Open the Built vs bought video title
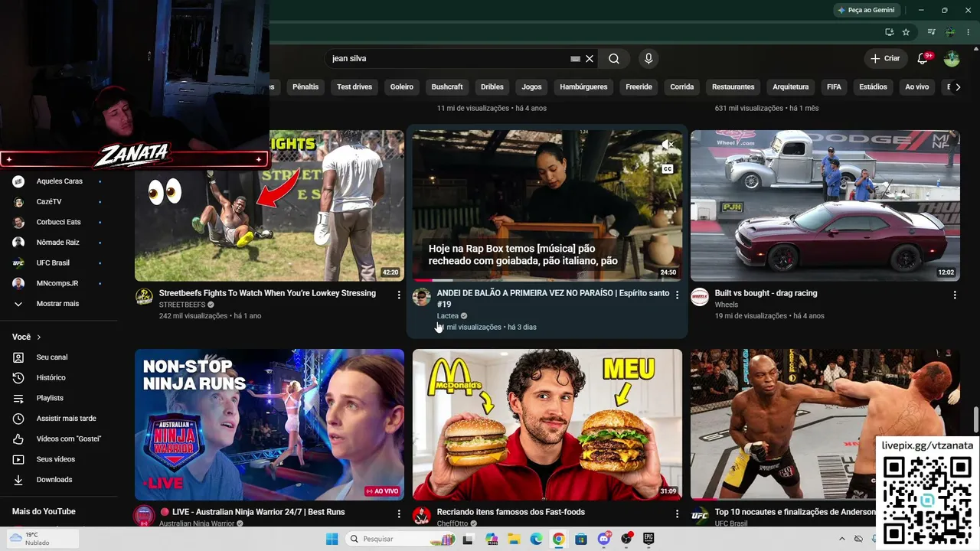 tap(766, 293)
